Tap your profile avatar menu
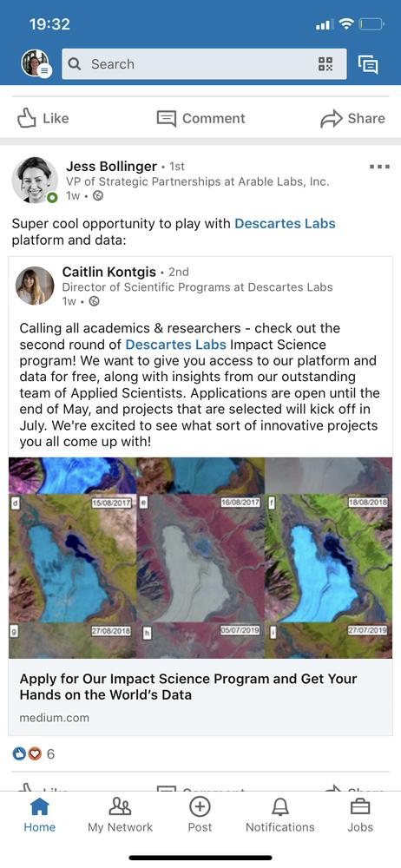Image resolution: width=401 pixels, height=868 pixels. point(36,63)
